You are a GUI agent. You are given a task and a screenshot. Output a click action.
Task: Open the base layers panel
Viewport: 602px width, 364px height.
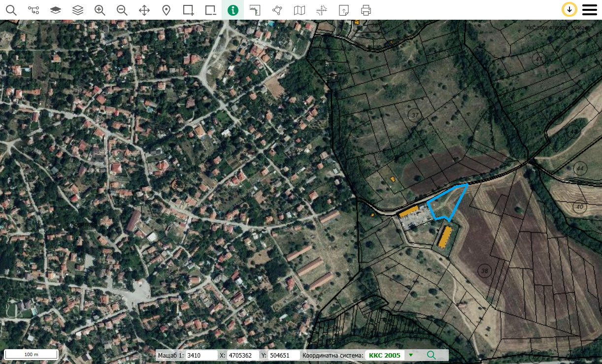56,10
